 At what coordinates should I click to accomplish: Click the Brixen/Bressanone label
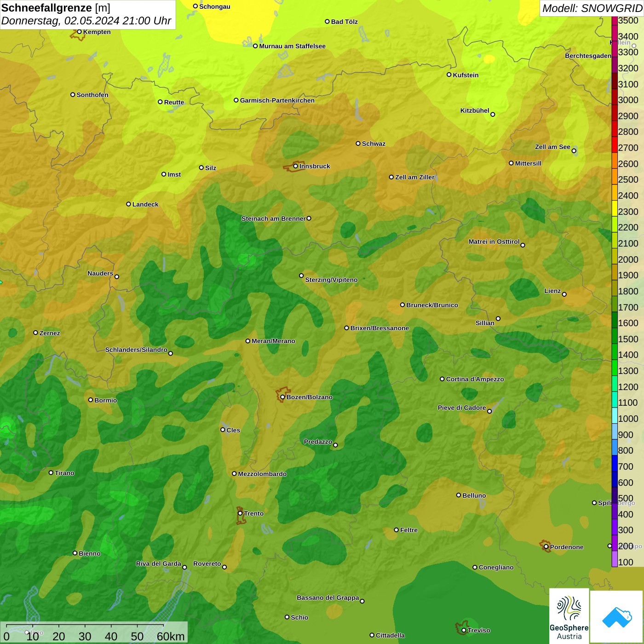coord(379,328)
